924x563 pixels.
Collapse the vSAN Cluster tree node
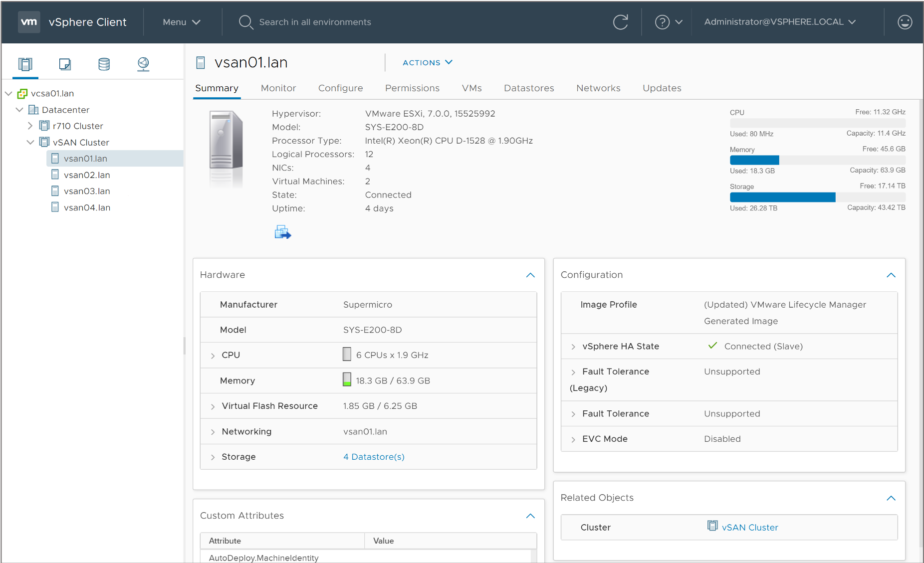coord(30,142)
